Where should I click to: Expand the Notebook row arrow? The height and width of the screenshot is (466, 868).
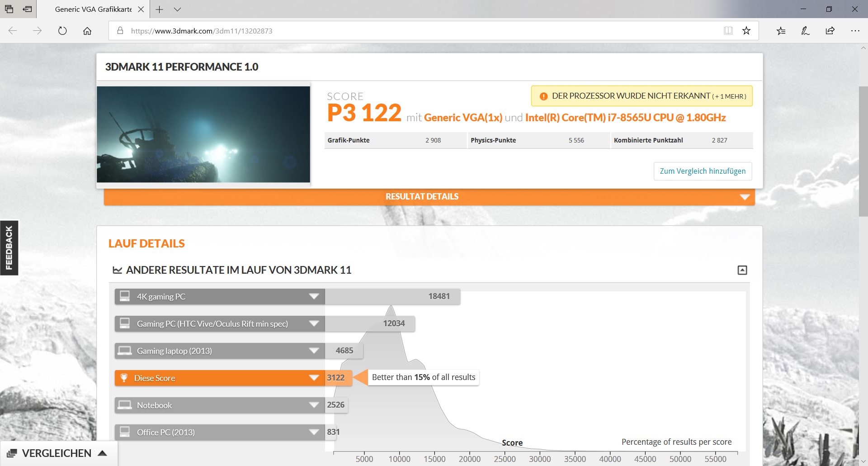(x=314, y=405)
